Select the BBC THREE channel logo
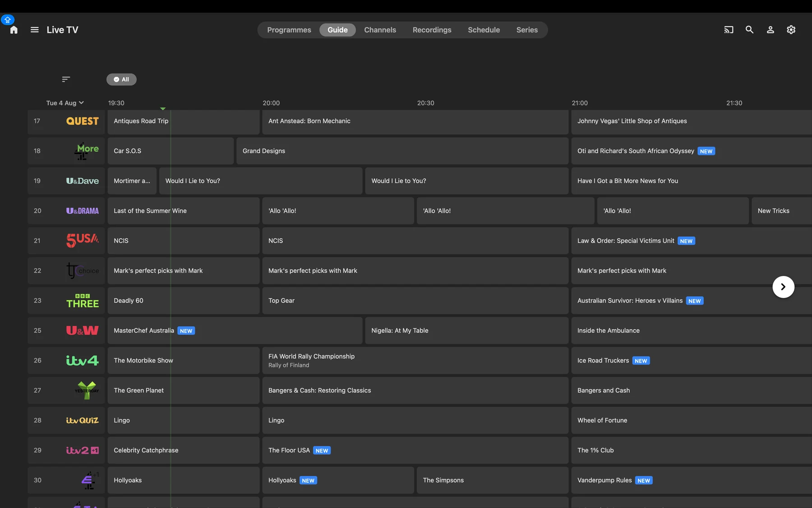The image size is (812, 508). [x=83, y=301]
